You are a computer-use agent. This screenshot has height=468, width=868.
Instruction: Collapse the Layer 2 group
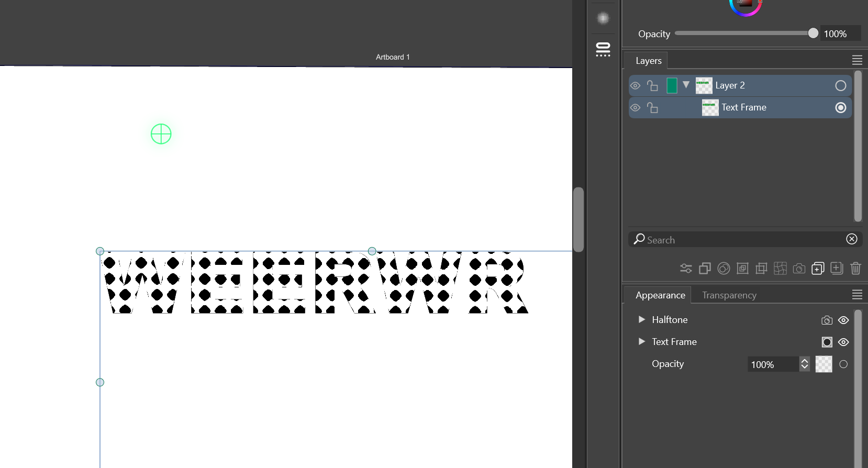pyautogui.click(x=686, y=85)
